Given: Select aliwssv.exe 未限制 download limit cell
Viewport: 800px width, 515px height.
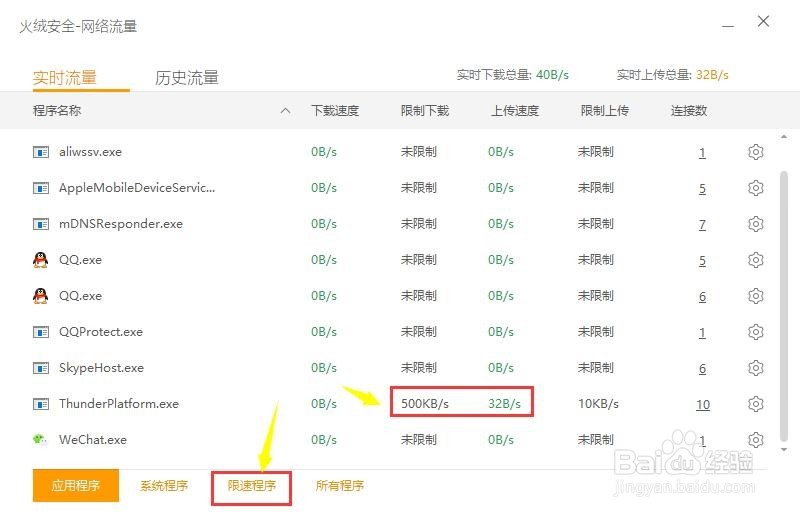Looking at the screenshot, I should (418, 152).
